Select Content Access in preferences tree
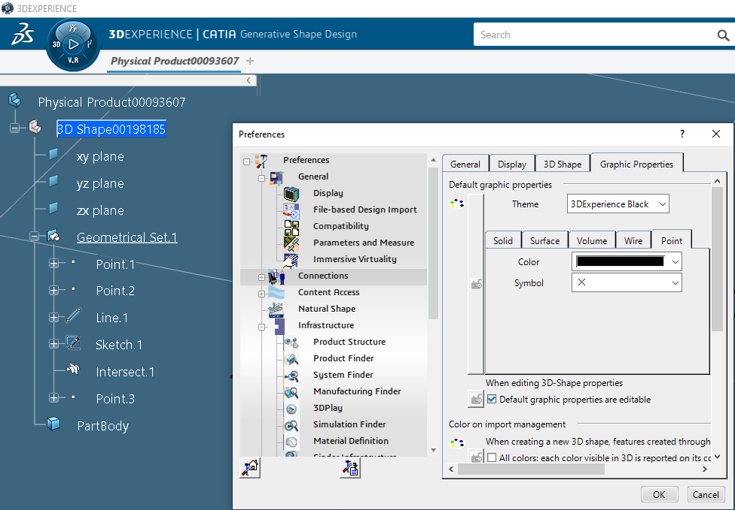Image resolution: width=735 pixels, height=510 pixels. click(329, 292)
